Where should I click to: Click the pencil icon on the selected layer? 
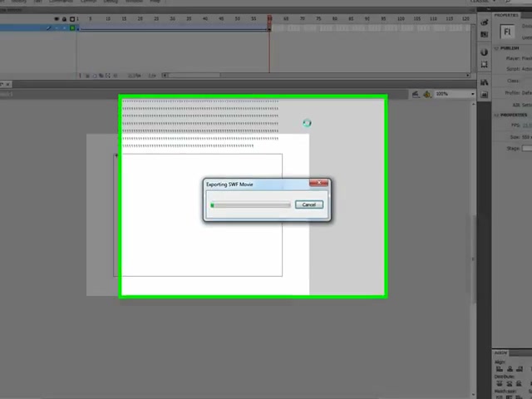pos(48,28)
